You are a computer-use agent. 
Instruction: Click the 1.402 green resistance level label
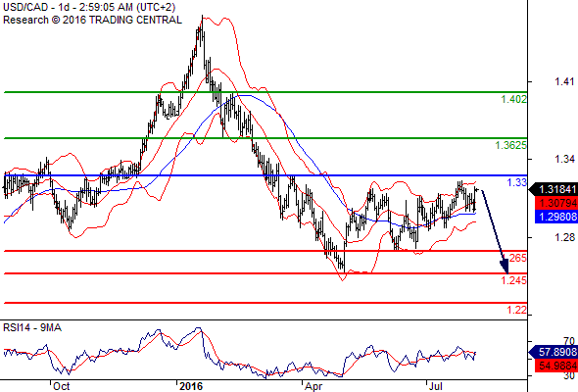[514, 99]
